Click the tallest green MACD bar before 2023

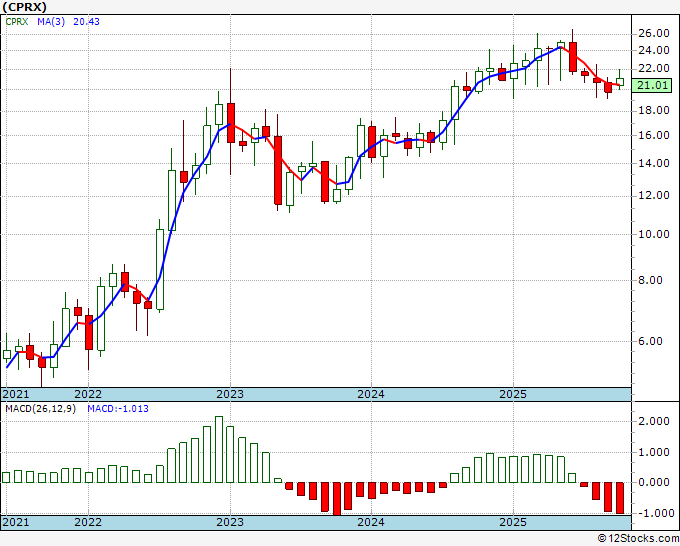click(219, 450)
